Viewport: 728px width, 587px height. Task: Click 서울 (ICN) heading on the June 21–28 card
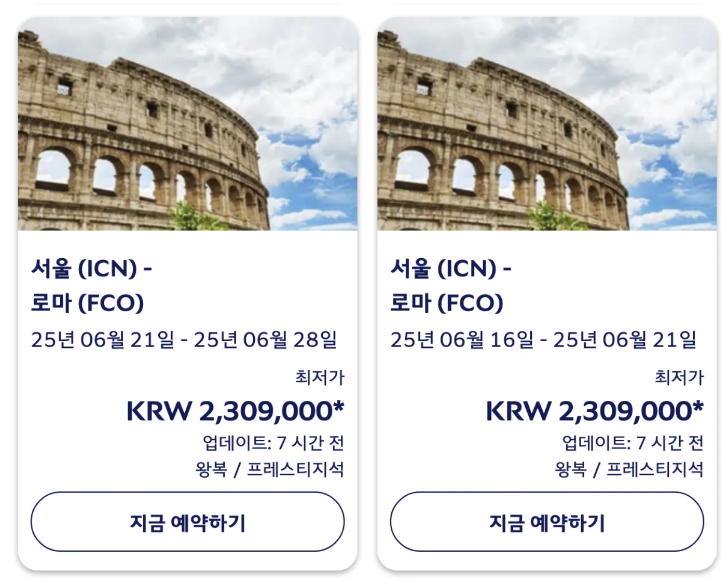pyautogui.click(x=91, y=269)
